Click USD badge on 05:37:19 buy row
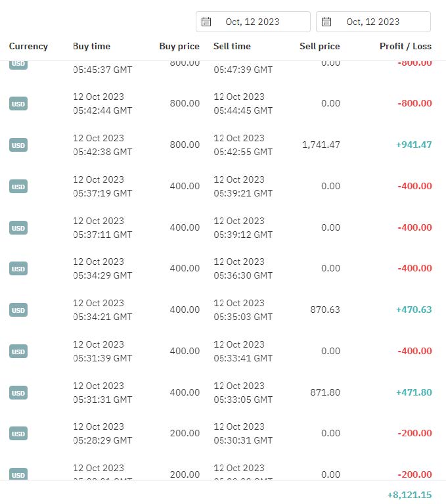 (18, 187)
